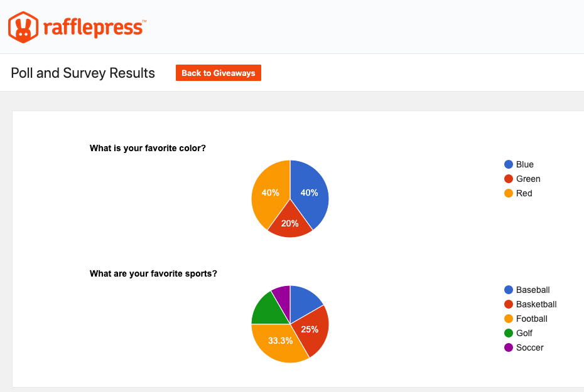Click the RafflePress rabbit logo icon

[23, 27]
